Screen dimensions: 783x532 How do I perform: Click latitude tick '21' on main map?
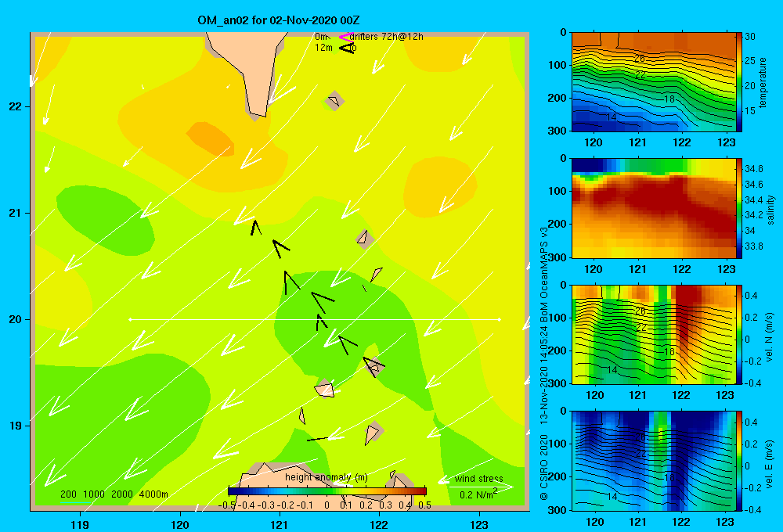pos(16,213)
